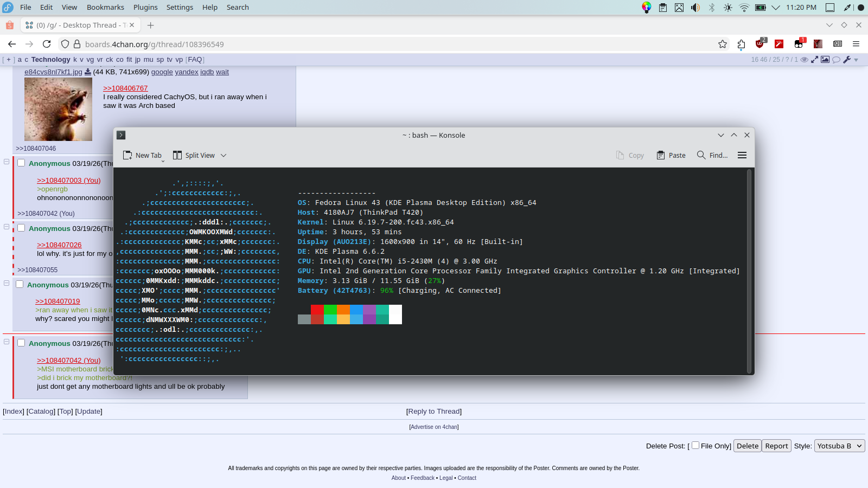Open the browser tab list chevron
Screen dimensions: 868x488
click(x=829, y=25)
